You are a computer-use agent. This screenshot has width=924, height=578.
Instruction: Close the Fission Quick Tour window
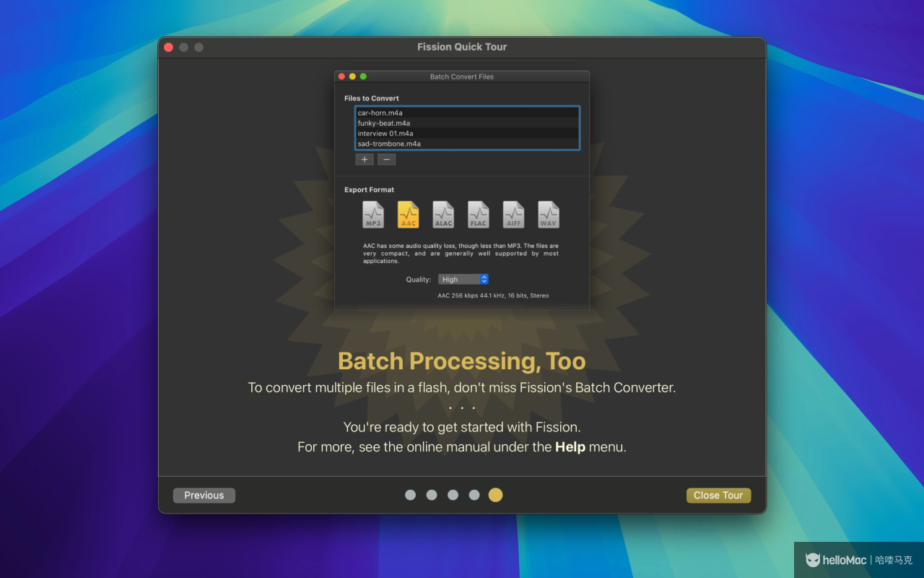point(168,47)
